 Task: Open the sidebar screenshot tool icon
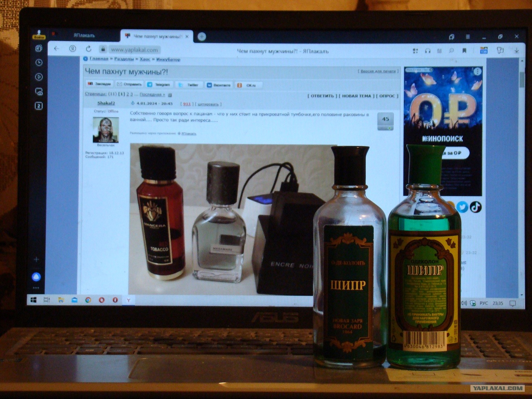click(39, 92)
